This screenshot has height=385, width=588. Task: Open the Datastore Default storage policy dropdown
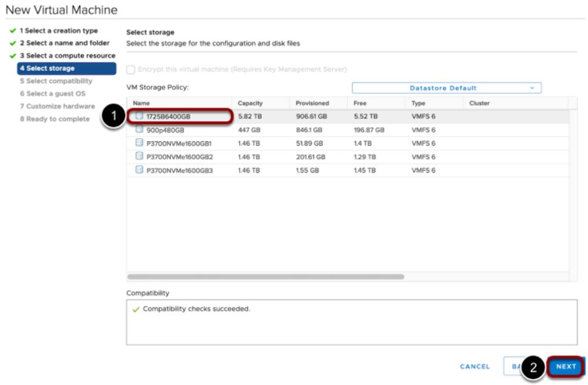[x=447, y=88]
